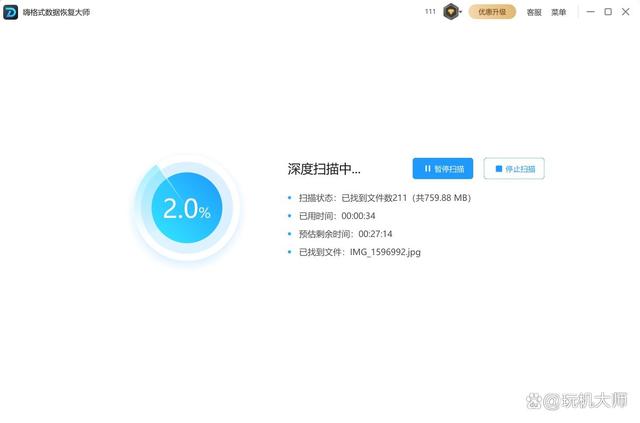Click elapsed time 00:00:34 line
The height and width of the screenshot is (423, 640).
[337, 216]
